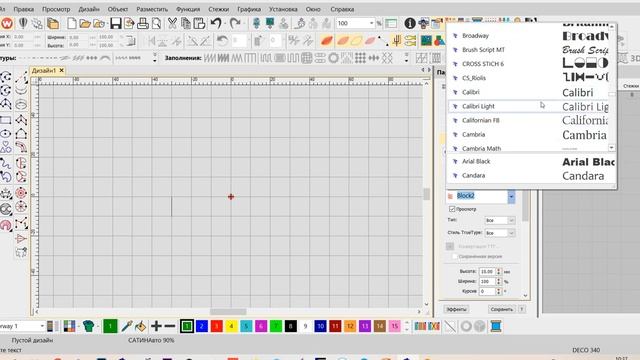
Task: Open the colorway dropdown in color bar
Action: pyautogui.click(x=42, y=326)
